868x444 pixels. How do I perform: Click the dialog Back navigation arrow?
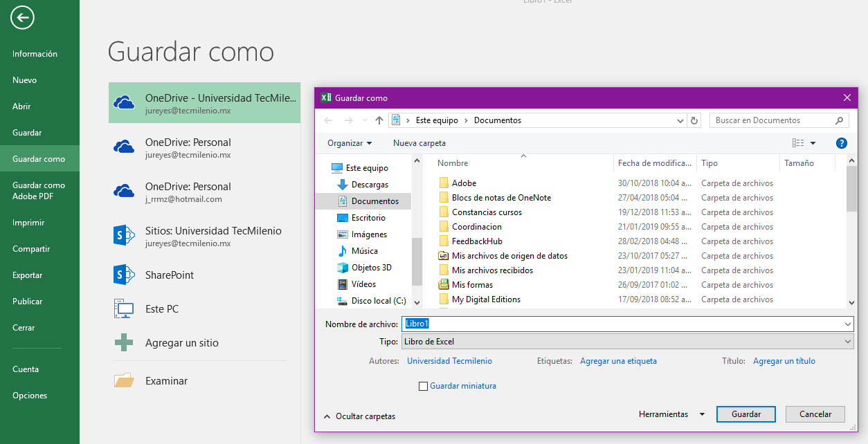(x=329, y=120)
